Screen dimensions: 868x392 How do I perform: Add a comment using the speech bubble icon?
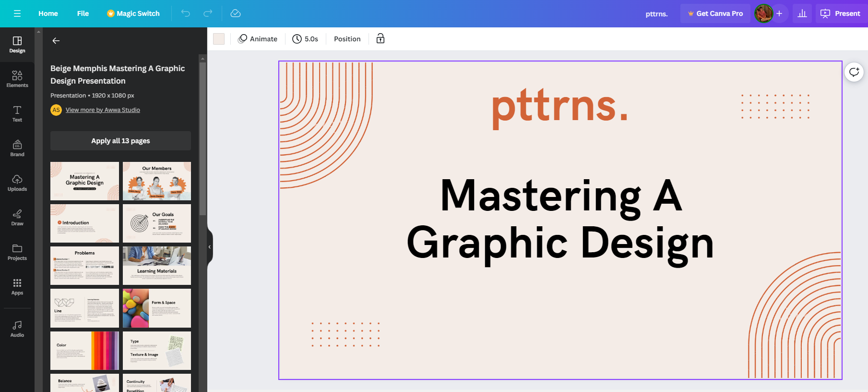(854, 72)
